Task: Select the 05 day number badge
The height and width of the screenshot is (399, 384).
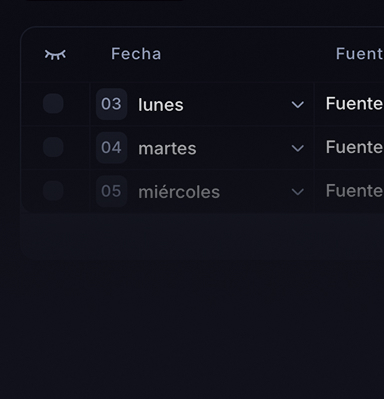Action: [111, 191]
